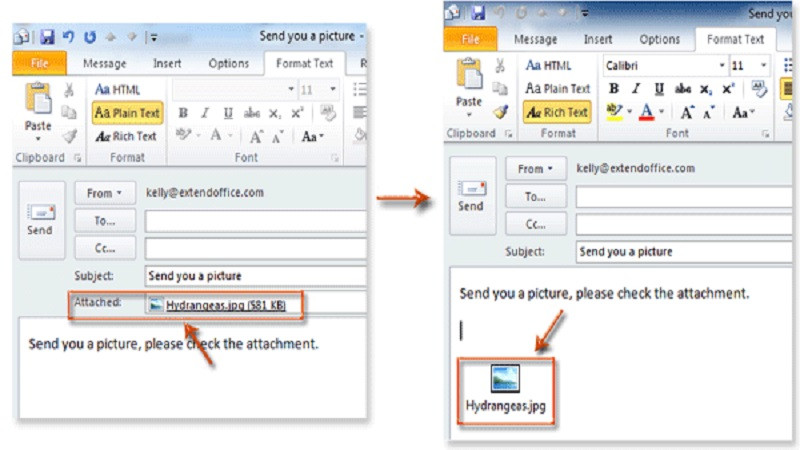Open font size dropdown in left window
The height and width of the screenshot is (450, 800).
click(333, 89)
